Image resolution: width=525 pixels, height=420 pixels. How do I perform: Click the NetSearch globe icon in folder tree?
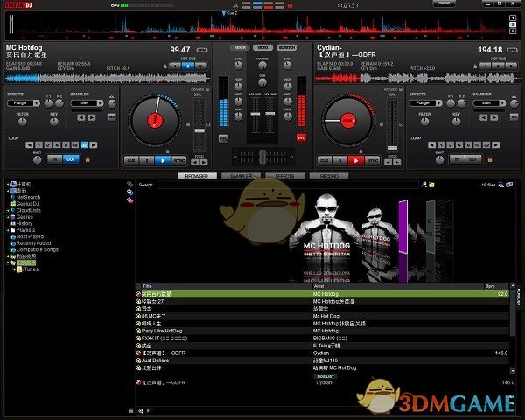tap(13, 197)
